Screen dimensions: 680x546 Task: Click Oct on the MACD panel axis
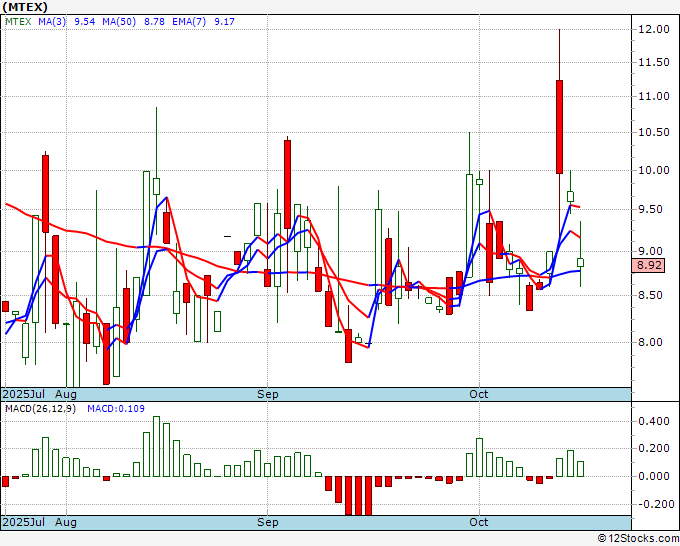tap(479, 522)
